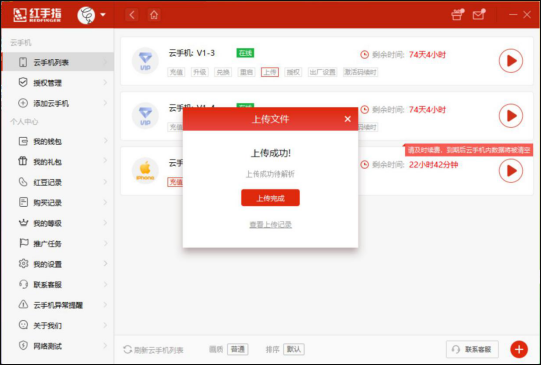Click 出厂设置 under 云手机 V1-3
The height and width of the screenshot is (365, 541).
point(322,72)
